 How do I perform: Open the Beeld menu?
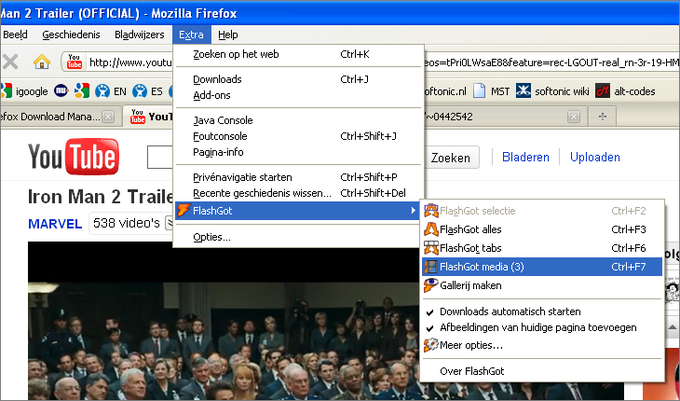coord(15,35)
